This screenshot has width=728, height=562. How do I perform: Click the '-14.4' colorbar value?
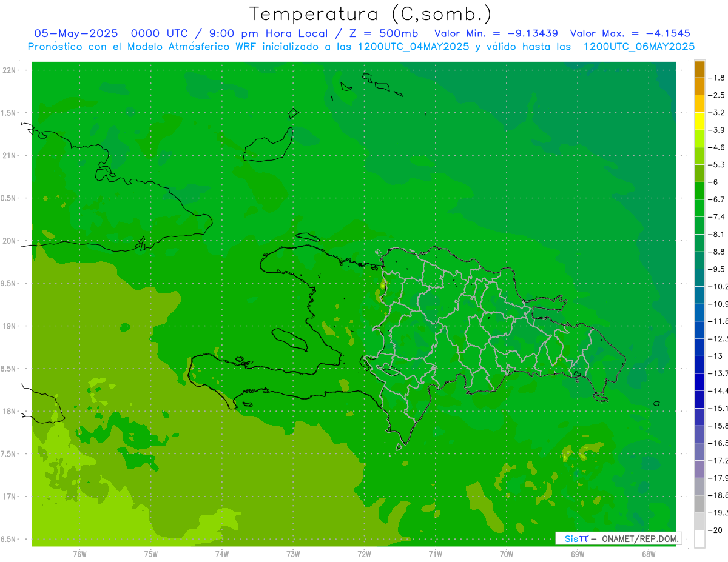718,391
